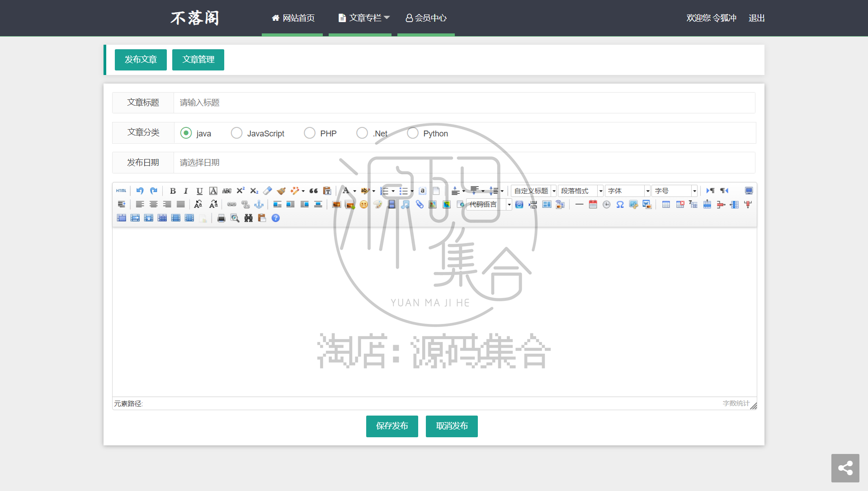Image resolution: width=868 pixels, height=491 pixels.
Task: Select the Python category radio
Action: click(413, 133)
